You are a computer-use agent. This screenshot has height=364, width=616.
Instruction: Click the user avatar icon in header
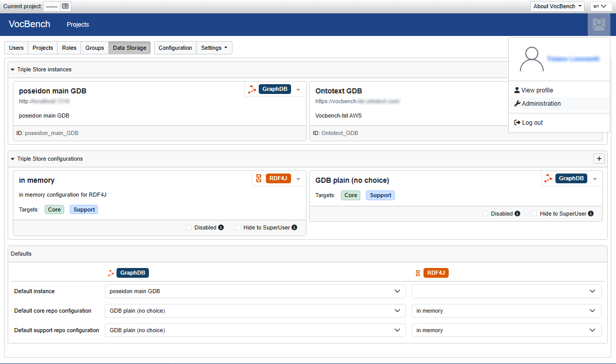click(599, 24)
